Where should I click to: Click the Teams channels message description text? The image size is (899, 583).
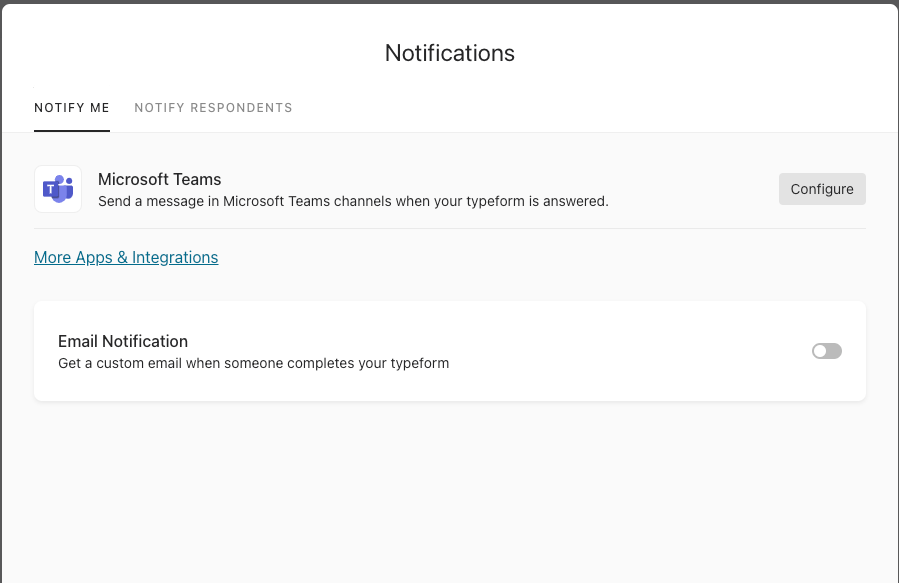point(353,201)
